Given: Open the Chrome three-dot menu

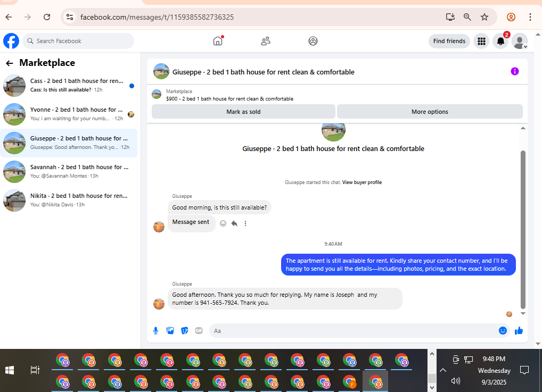Looking at the screenshot, I should coord(530,17).
